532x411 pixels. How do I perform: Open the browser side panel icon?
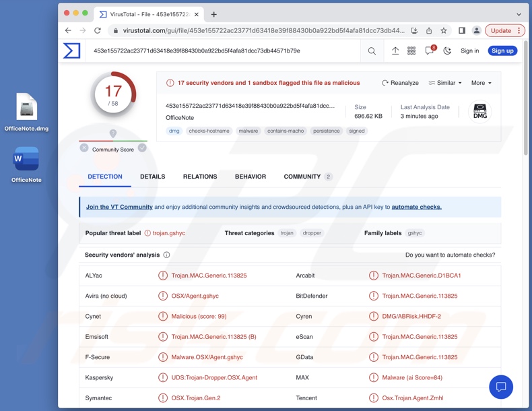(462, 30)
